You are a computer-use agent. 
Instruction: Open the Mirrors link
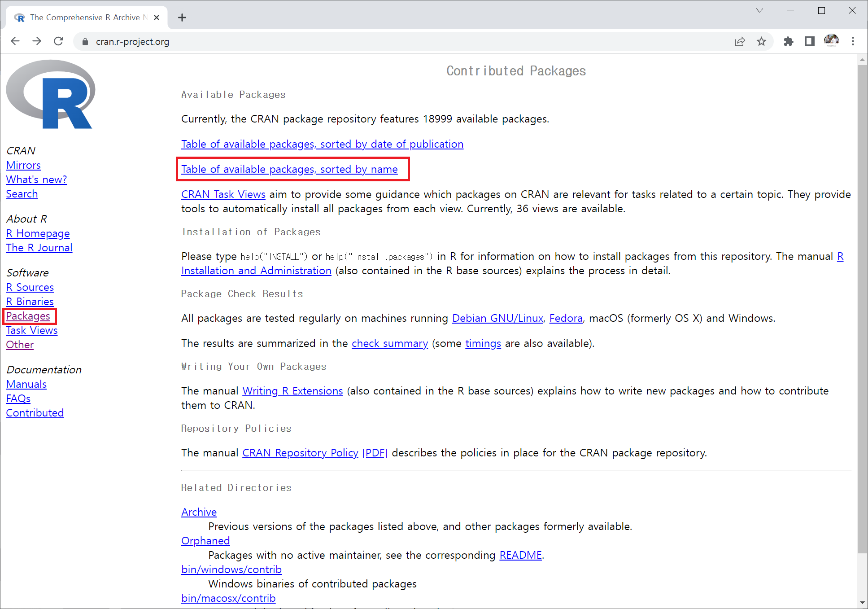pyautogui.click(x=23, y=165)
